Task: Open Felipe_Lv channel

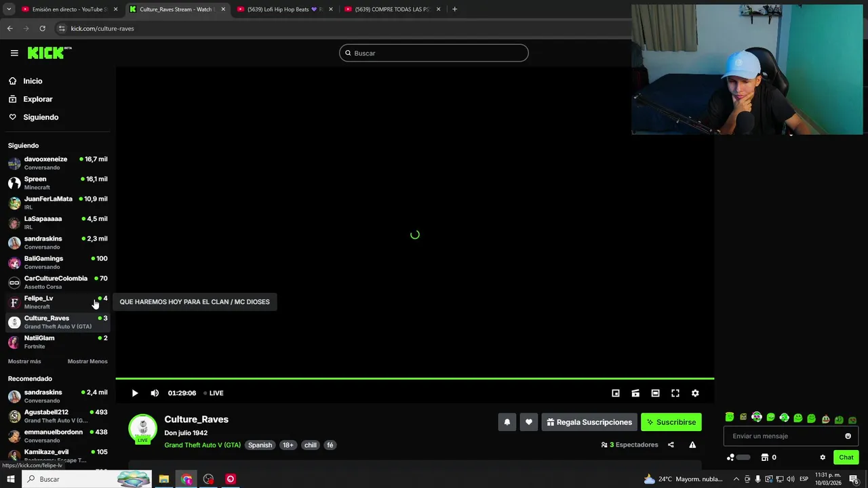Action: 58,302
